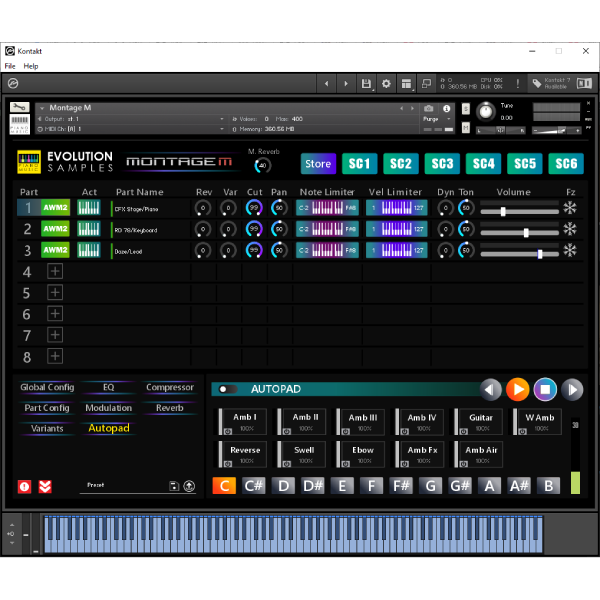
Task: Click Autopad previous arrow button
Action: (x=491, y=390)
